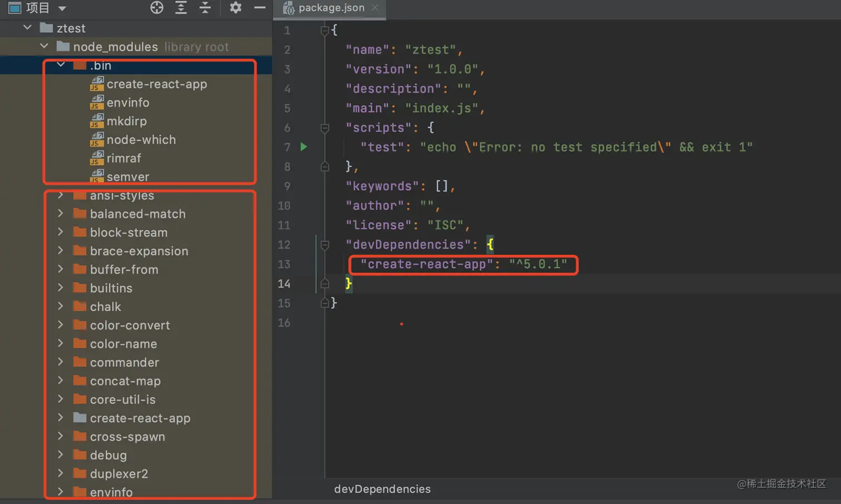Click the "name" key on line 2
Screen dimensions: 841x504
point(368,50)
